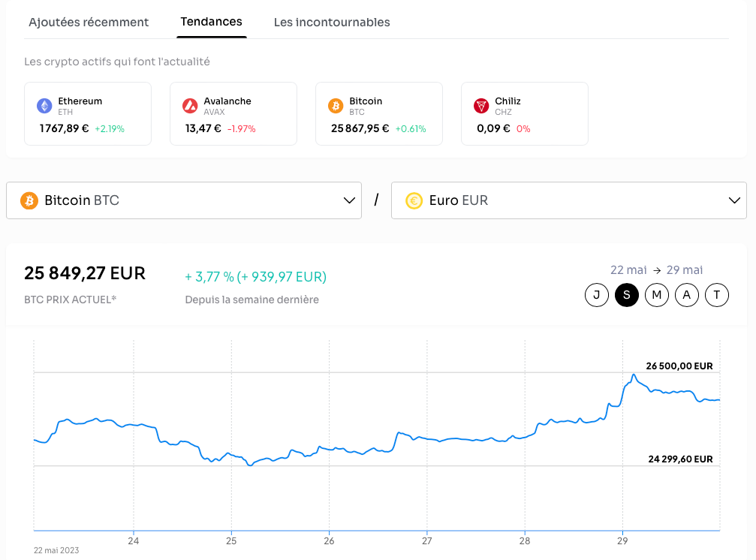Click the 13,47 € Avalanche price
Image resolution: width=756 pixels, height=560 pixels.
(203, 128)
